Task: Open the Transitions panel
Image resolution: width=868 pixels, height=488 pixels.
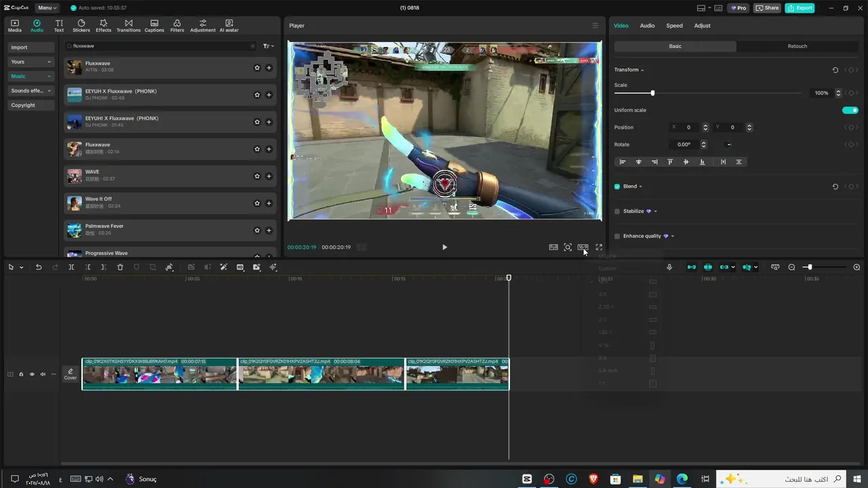Action: pyautogui.click(x=128, y=26)
